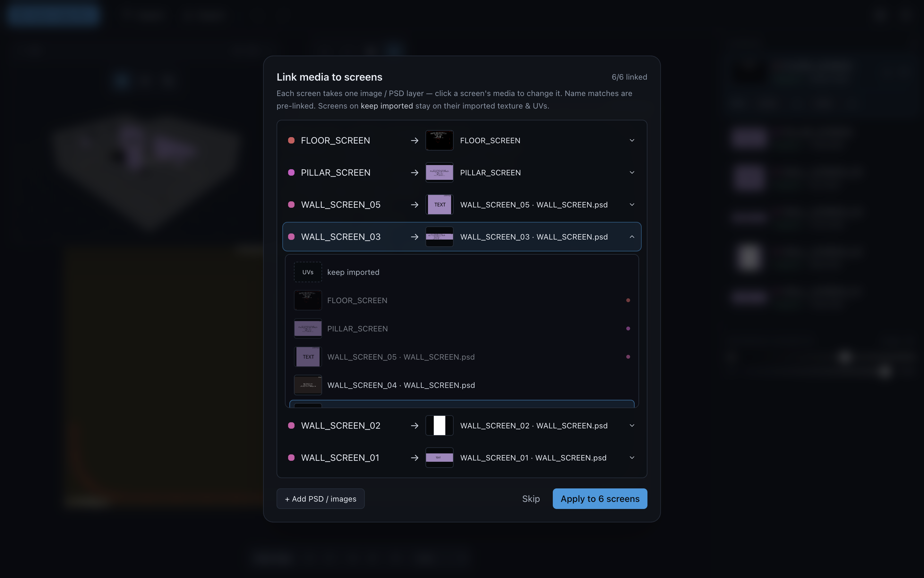Click the WALL_SCREEN_03 row media thumbnail
This screenshot has height=578, width=924.
click(440, 237)
